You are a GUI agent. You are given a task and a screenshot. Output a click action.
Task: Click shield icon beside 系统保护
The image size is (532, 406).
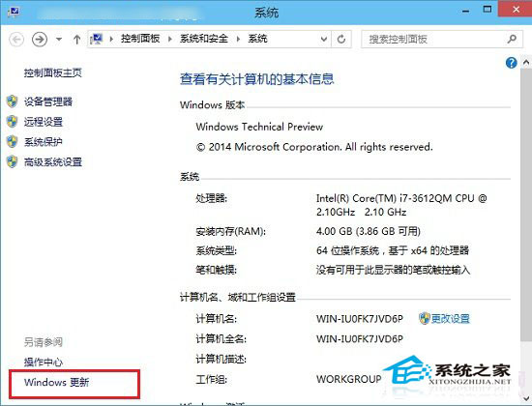13,141
